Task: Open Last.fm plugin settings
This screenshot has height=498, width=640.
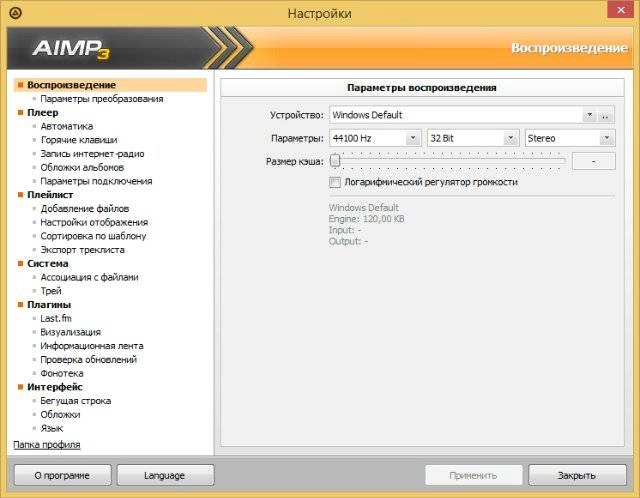Action: coord(56,318)
